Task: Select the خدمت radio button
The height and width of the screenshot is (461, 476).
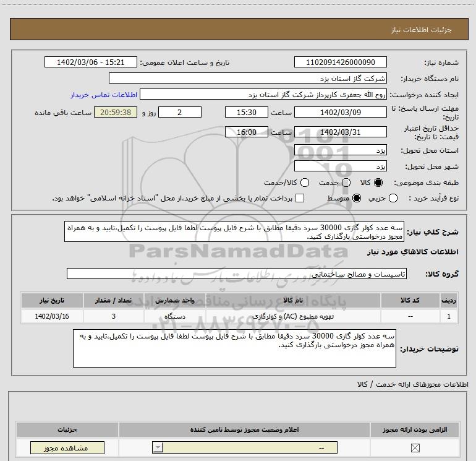Action: (x=346, y=183)
